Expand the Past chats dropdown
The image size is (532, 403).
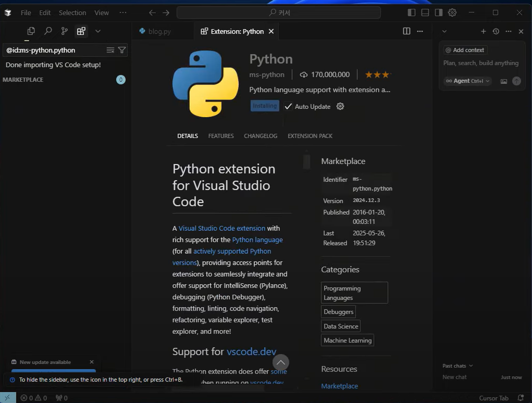click(x=457, y=366)
